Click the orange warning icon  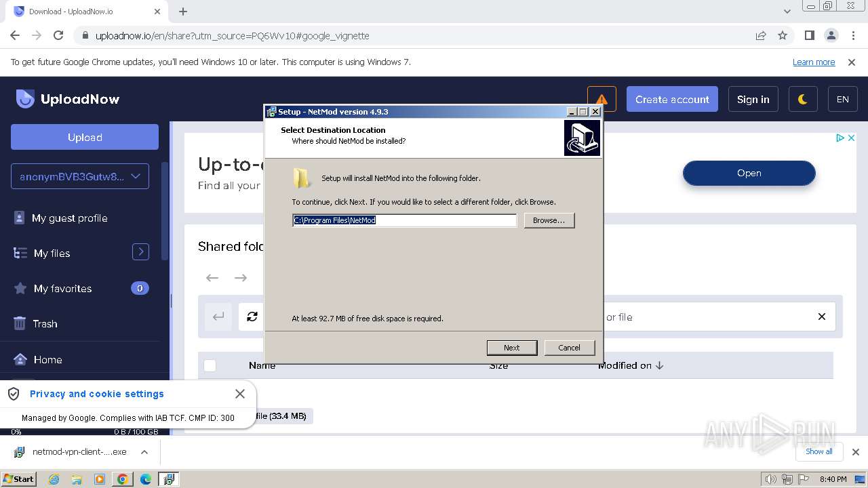(601, 99)
